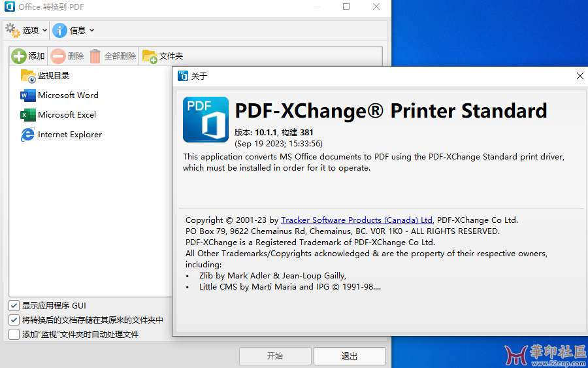The height and width of the screenshot is (368, 588).
Task: Click the 删除 toolbar label
Action: click(x=76, y=56)
